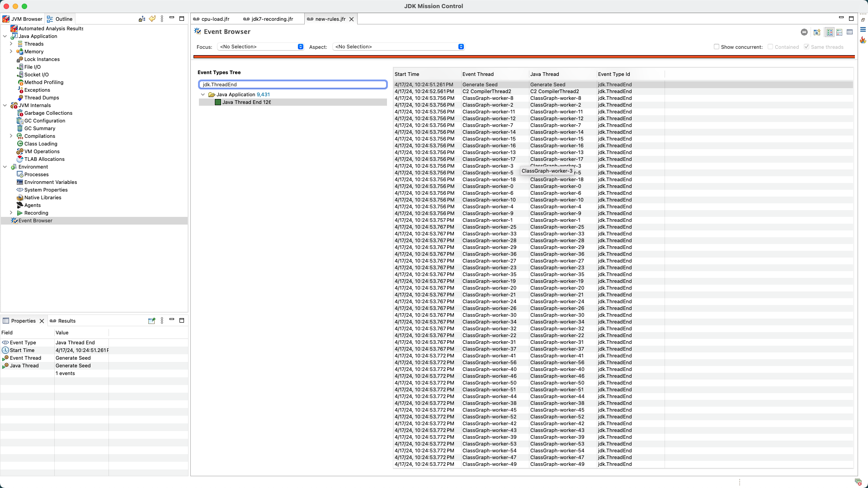
Task: Click the flame icon in right sidebar
Action: [863, 40]
